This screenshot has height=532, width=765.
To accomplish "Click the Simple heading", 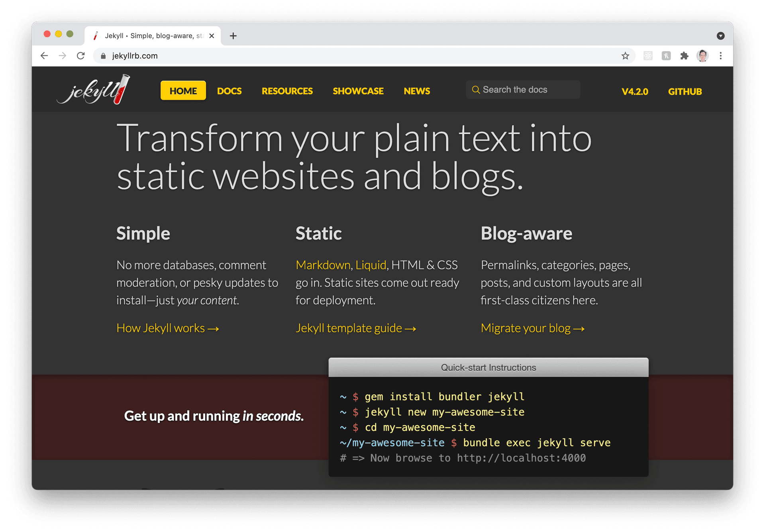I will click(143, 234).
